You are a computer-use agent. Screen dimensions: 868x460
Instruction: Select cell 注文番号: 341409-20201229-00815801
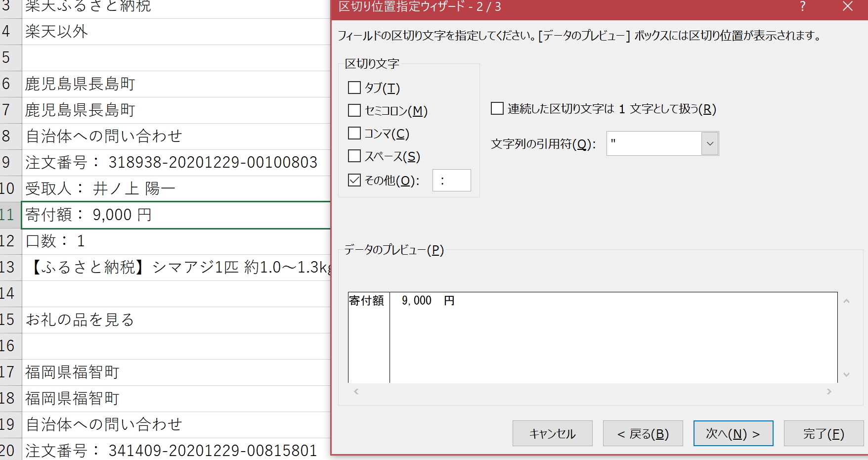coord(176,450)
